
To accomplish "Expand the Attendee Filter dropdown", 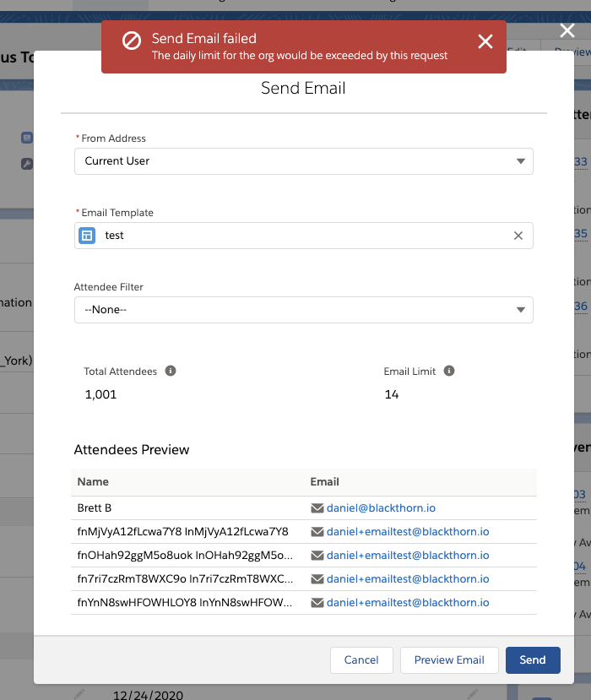I will pos(304,310).
